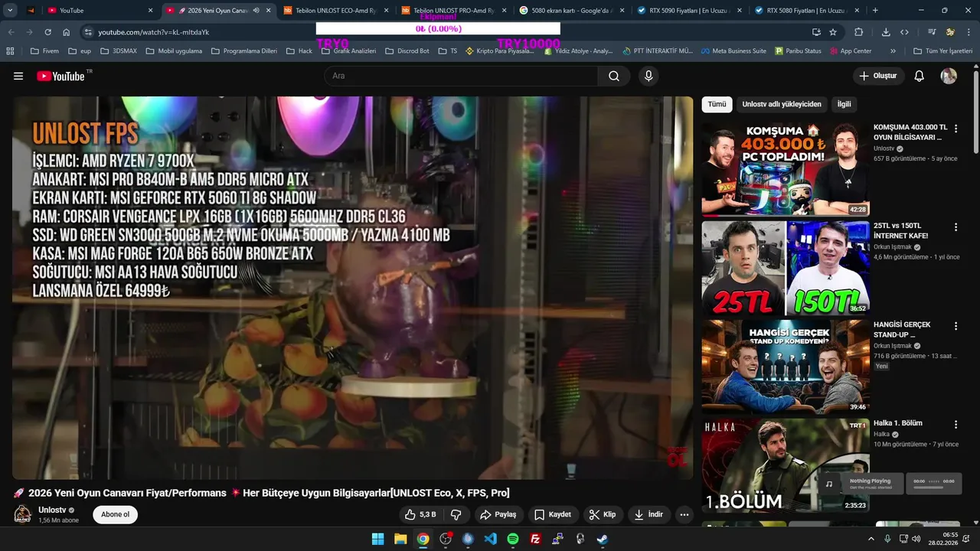This screenshot has width=980, height=551.
Task: Click the İndir download button
Action: point(648,514)
